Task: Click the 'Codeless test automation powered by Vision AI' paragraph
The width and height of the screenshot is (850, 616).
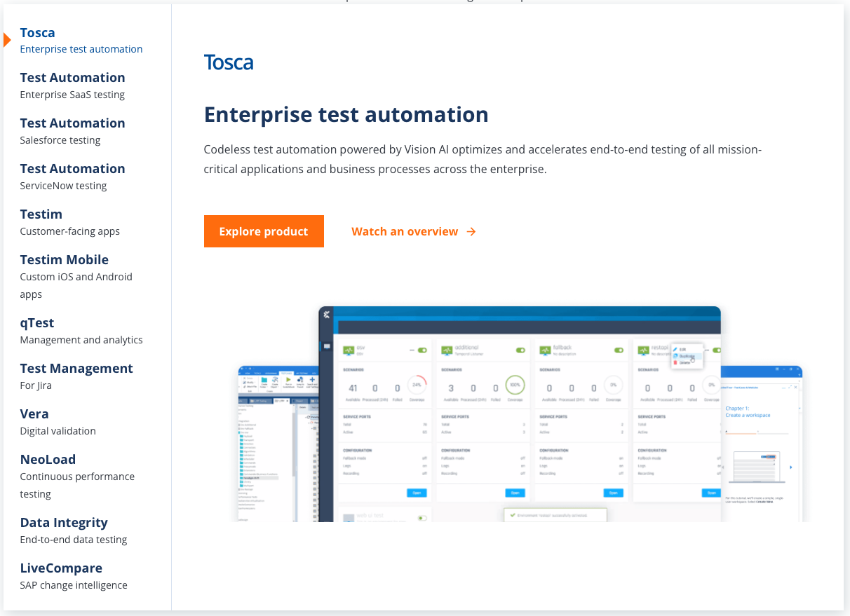Action: (483, 159)
